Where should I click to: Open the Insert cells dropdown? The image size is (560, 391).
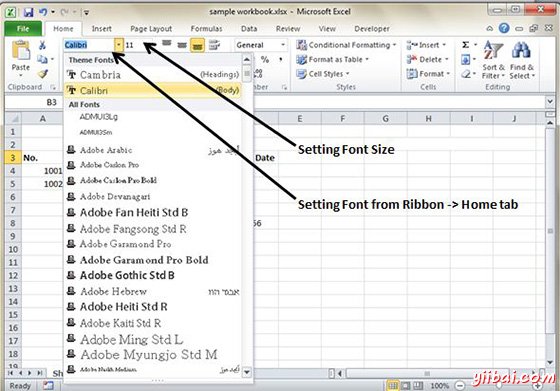tap(426, 45)
